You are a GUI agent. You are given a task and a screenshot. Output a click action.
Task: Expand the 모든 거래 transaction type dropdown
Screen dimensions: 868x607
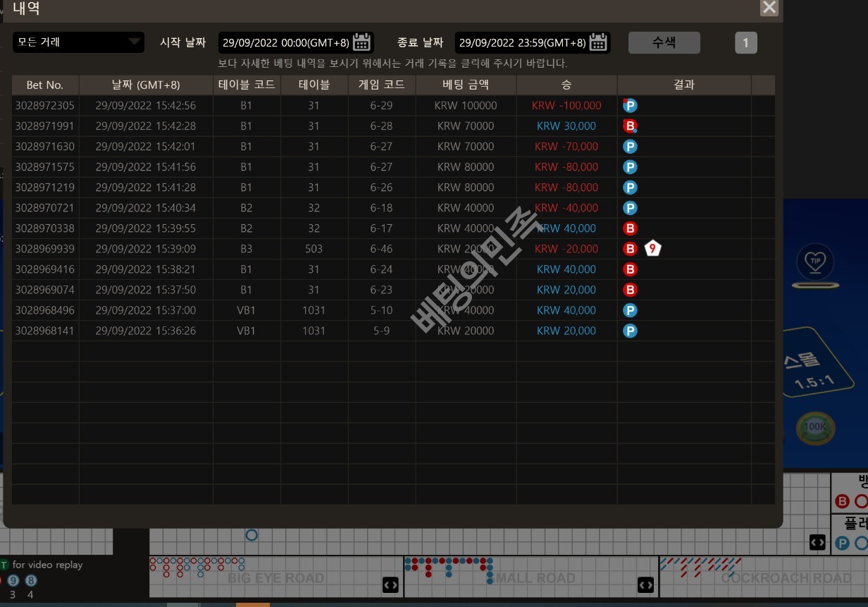tap(78, 42)
